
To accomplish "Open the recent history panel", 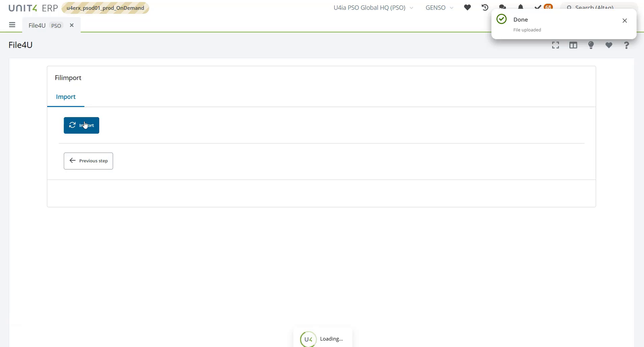I will pyautogui.click(x=485, y=7).
